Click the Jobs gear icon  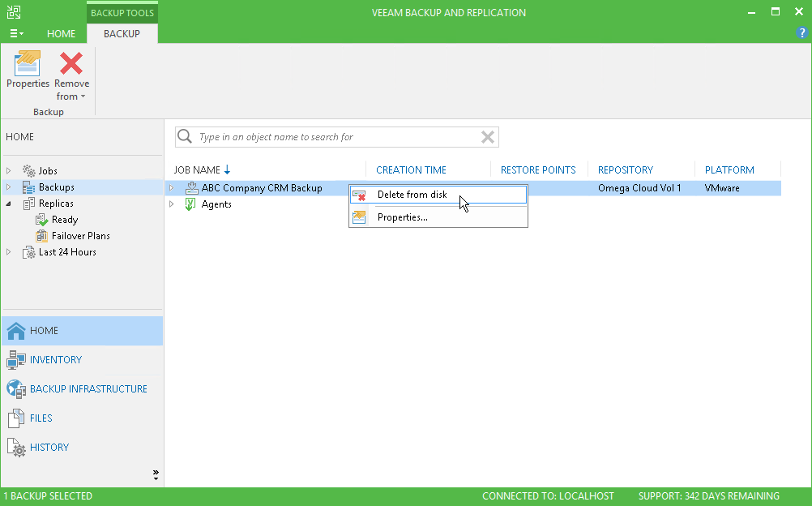(29, 170)
